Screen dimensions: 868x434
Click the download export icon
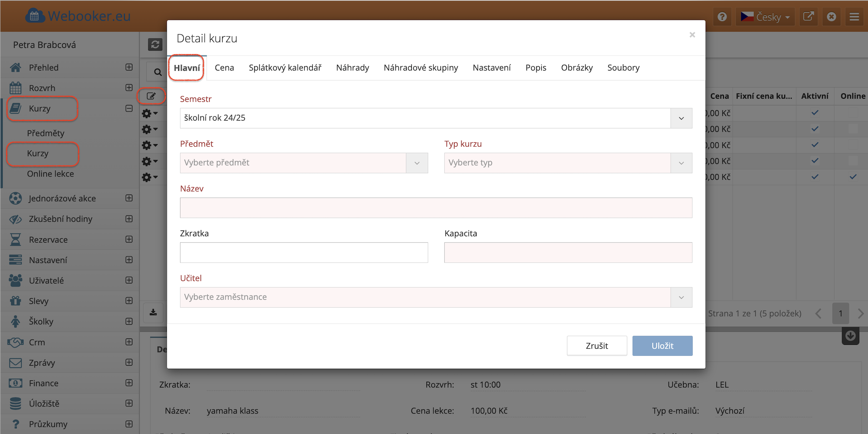point(153,312)
